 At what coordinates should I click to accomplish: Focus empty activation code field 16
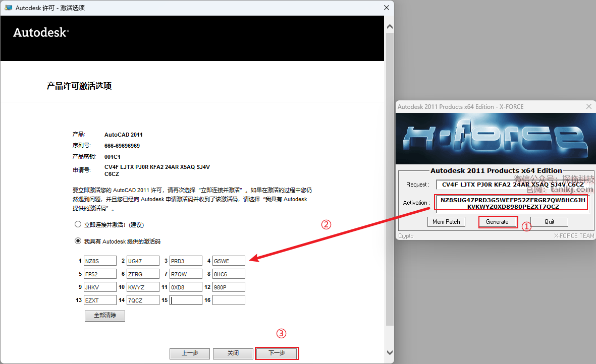pyautogui.click(x=229, y=300)
